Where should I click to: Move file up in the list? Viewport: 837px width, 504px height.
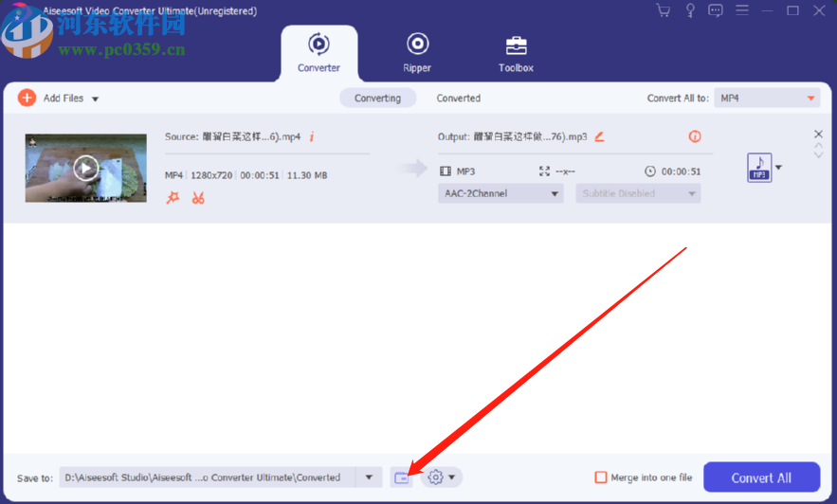(x=818, y=145)
